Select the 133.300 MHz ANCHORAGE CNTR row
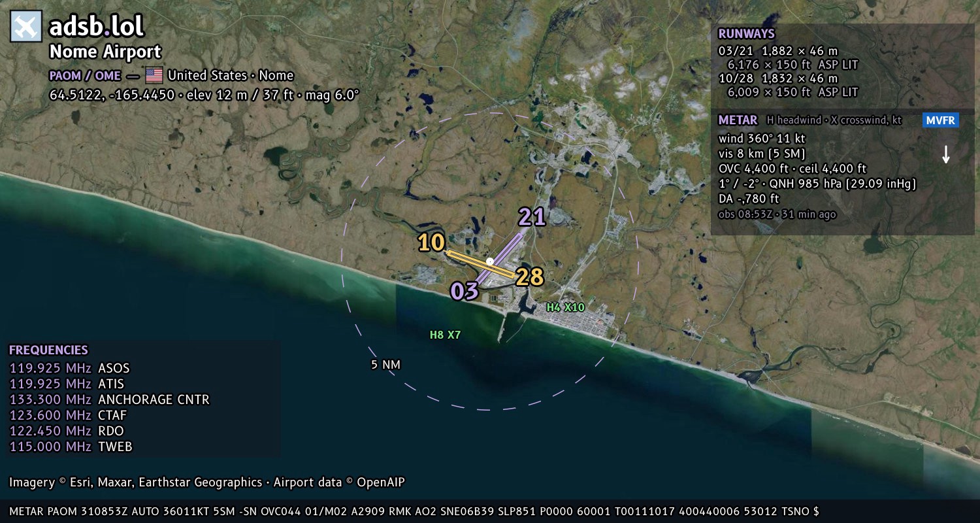 tap(110, 399)
